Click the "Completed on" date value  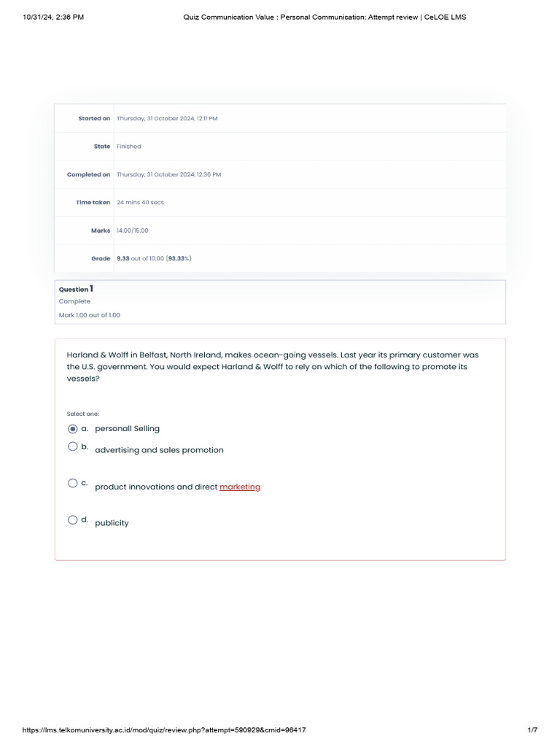(x=168, y=175)
